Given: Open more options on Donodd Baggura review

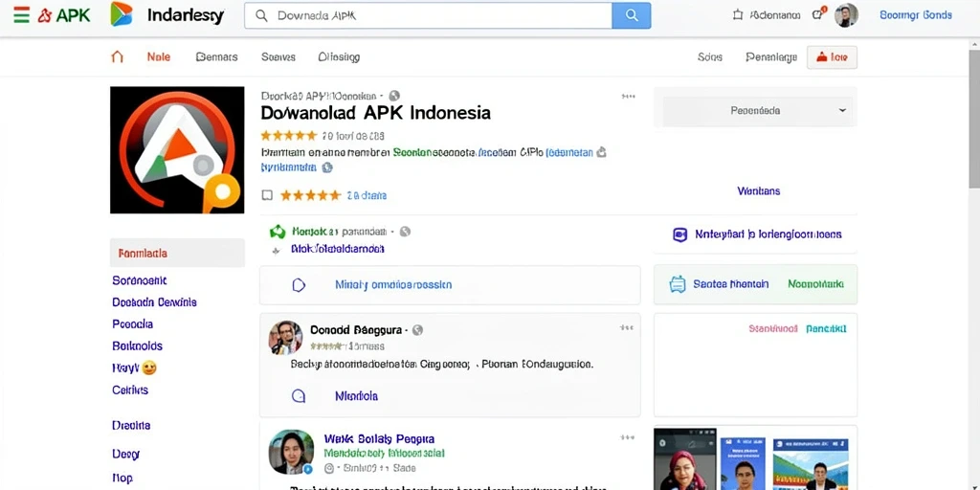Looking at the screenshot, I should click(626, 327).
